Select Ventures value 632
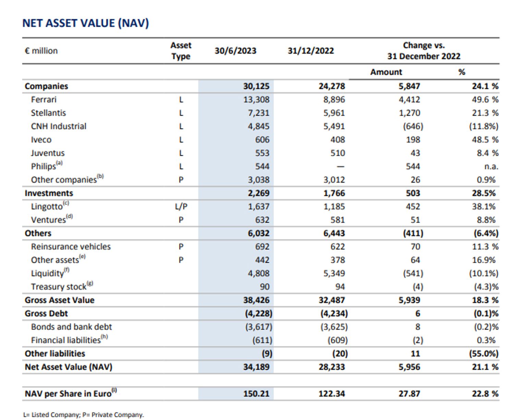Viewport: 514px width, 420px height. click(262, 220)
